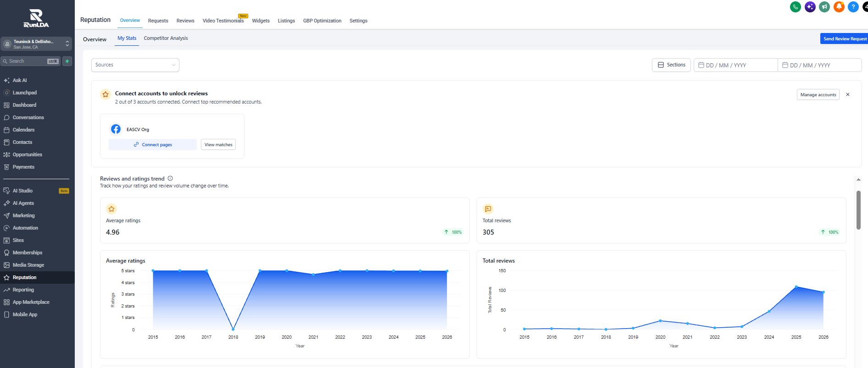
Task: Click the chat icon above Total reviews
Action: tap(488, 209)
